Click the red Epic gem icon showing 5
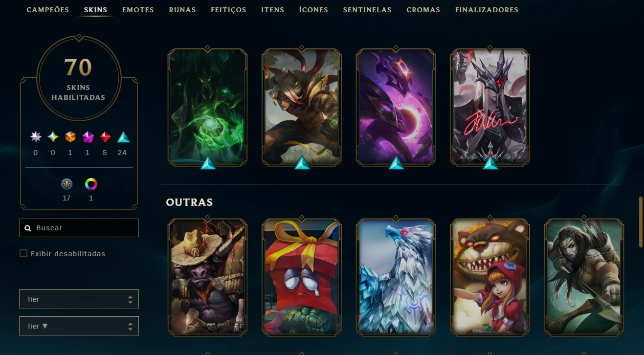 click(105, 137)
